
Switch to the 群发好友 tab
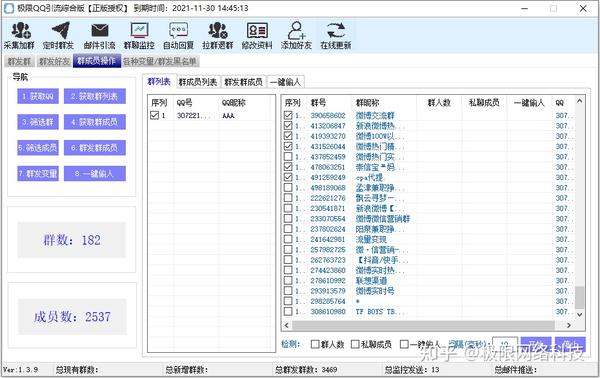pyautogui.click(x=54, y=61)
